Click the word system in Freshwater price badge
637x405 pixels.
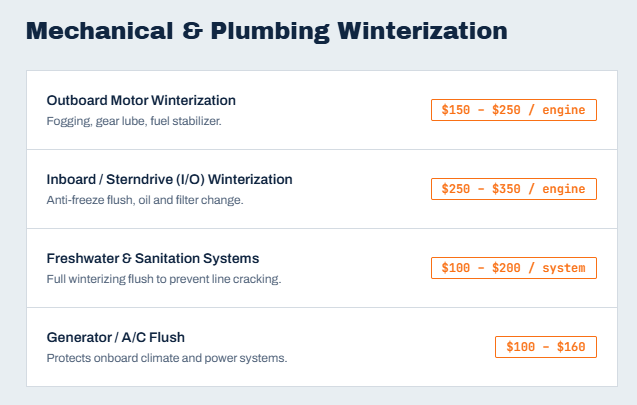click(564, 268)
